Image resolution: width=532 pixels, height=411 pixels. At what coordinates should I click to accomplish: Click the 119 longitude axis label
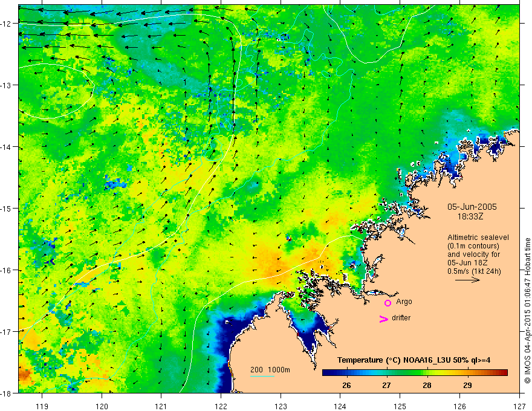[42, 406]
